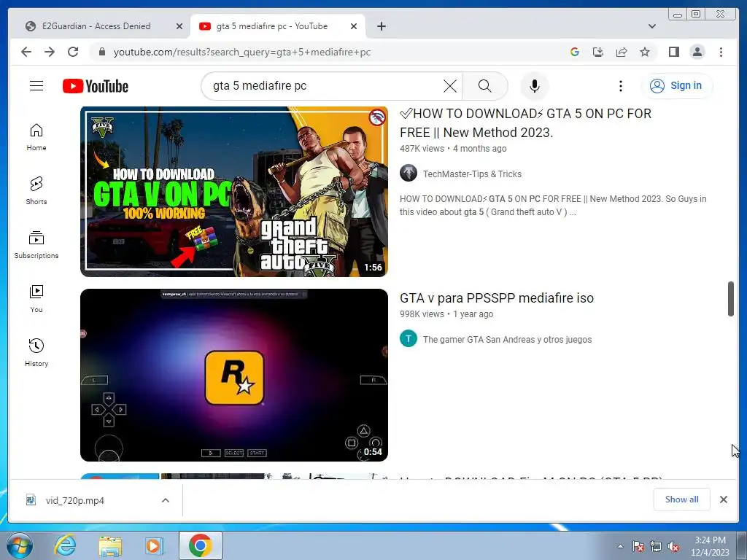Visit the TechMaster-Tips & Tricks channel name

[472, 174]
